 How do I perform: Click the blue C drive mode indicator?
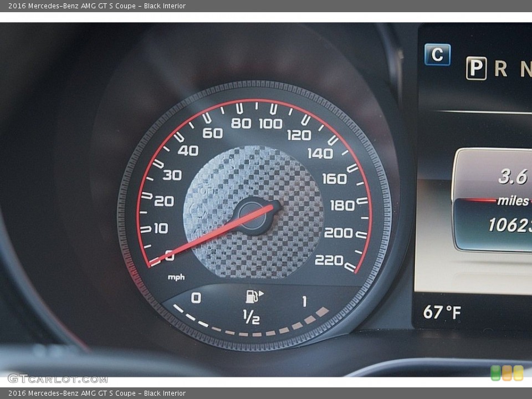(x=437, y=55)
